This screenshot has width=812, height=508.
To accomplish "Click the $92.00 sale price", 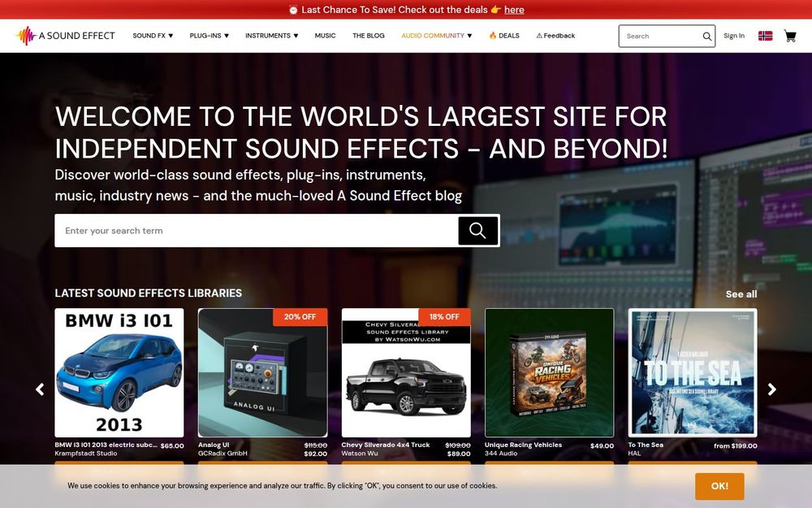I will tap(315, 454).
